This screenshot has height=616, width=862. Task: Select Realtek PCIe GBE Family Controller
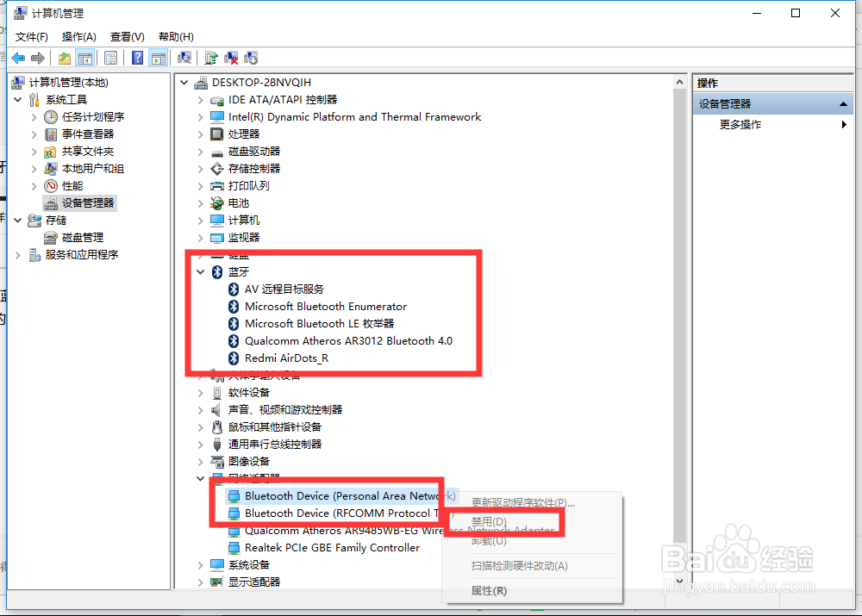pos(332,548)
